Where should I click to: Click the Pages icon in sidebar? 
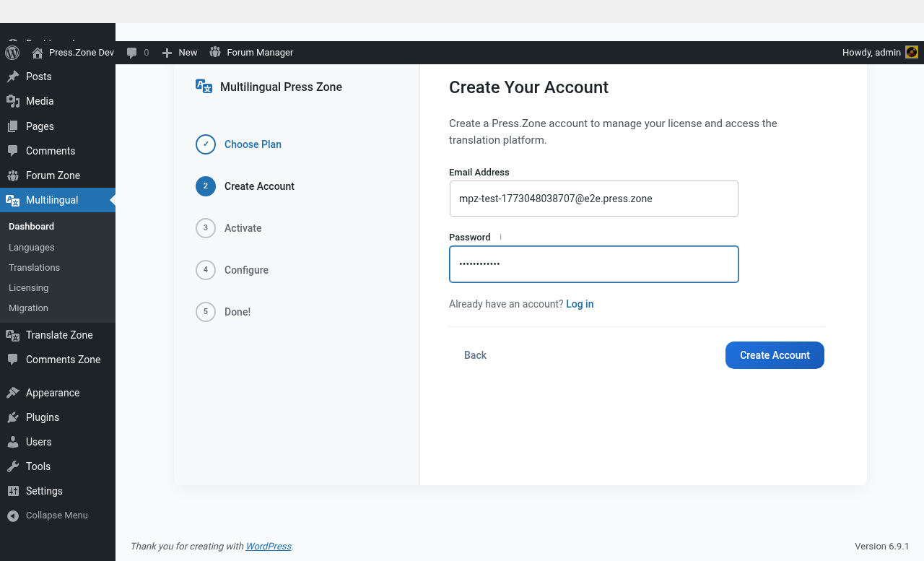pyautogui.click(x=13, y=126)
